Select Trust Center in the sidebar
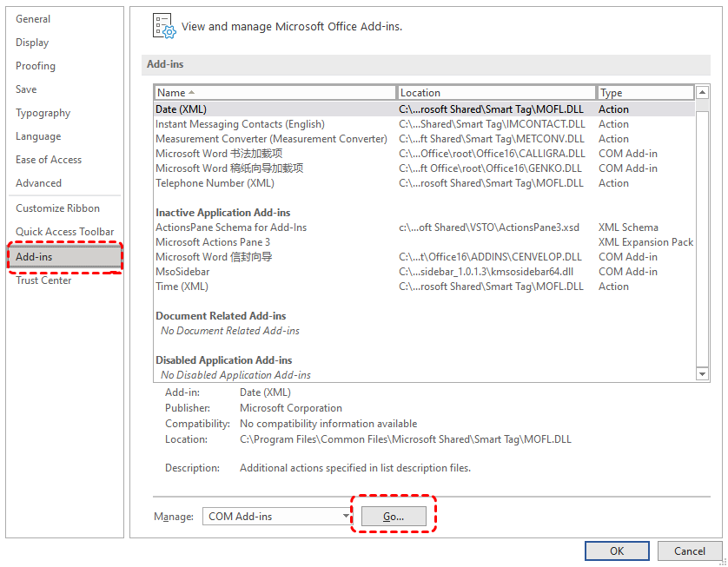728x567 pixels. [x=43, y=280]
